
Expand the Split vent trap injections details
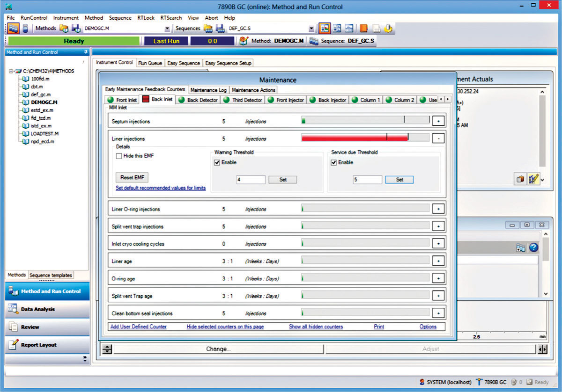438,226
